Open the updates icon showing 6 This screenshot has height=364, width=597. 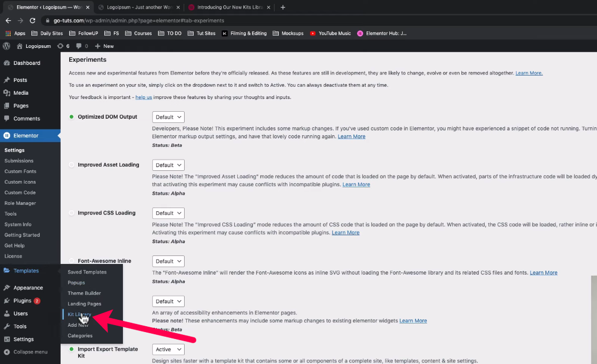coord(63,46)
